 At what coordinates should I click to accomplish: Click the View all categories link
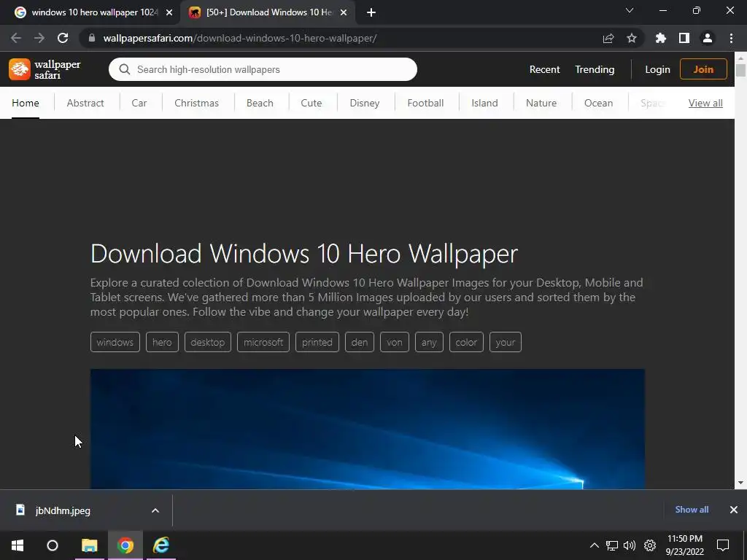pyautogui.click(x=705, y=103)
